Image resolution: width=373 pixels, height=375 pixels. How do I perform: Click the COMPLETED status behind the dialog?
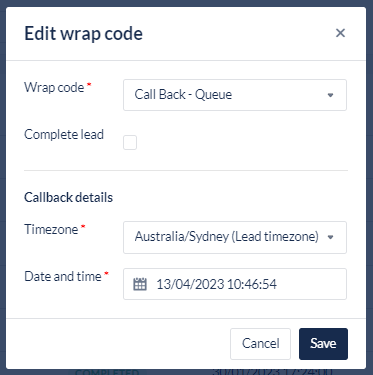(107, 372)
